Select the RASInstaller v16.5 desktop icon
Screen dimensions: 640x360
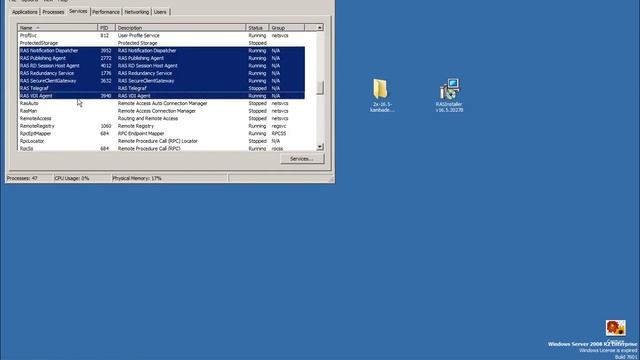(449, 96)
